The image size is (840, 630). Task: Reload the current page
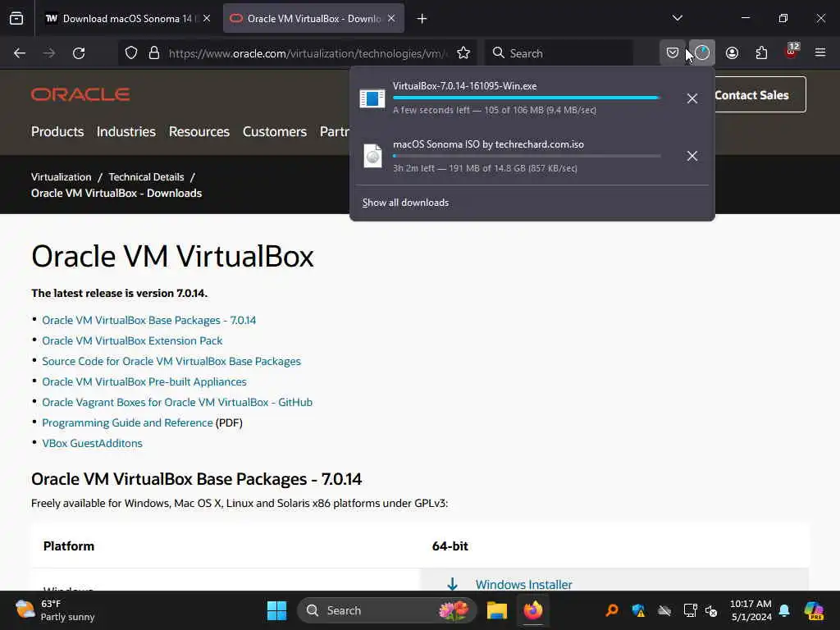(79, 53)
